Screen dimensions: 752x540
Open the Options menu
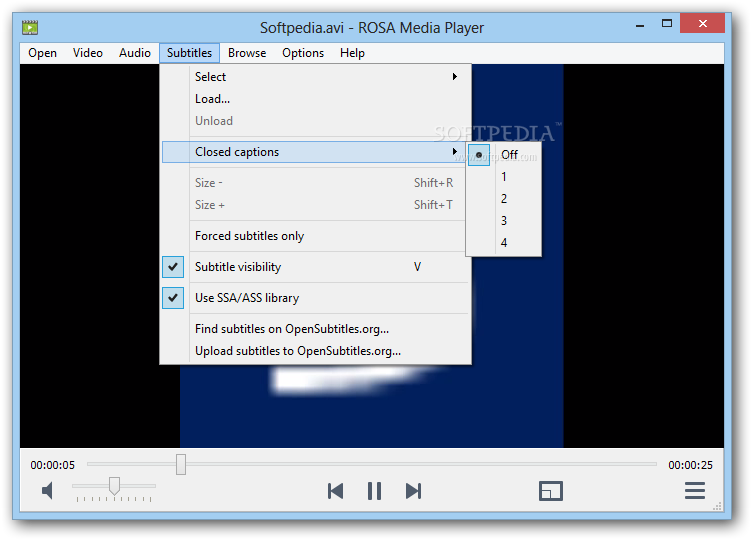click(303, 53)
